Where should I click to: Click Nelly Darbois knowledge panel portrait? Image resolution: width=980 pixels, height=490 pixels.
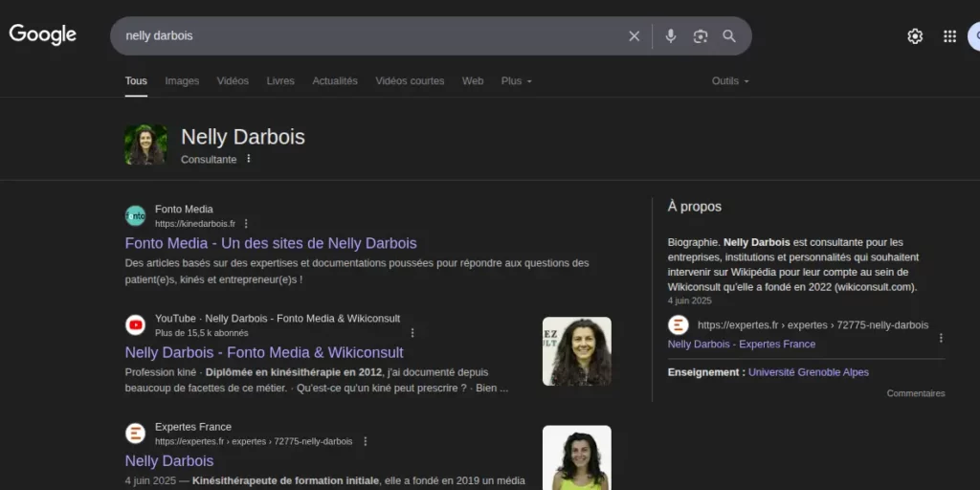(x=145, y=145)
